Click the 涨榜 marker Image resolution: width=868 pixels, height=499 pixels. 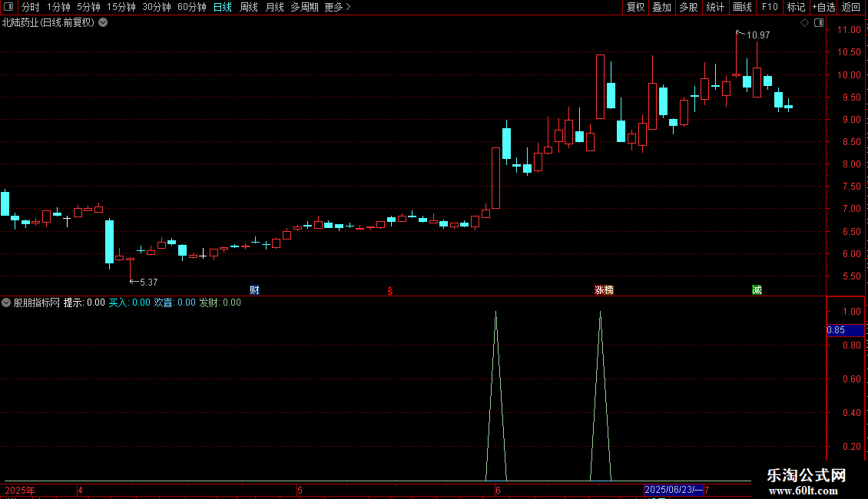[x=604, y=290]
